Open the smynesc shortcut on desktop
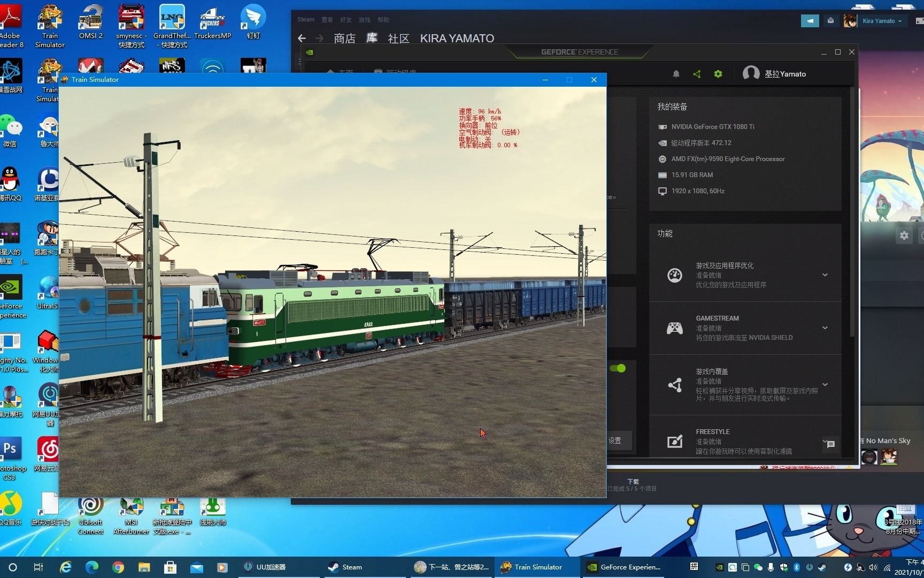This screenshot has width=924, height=578. point(132,26)
